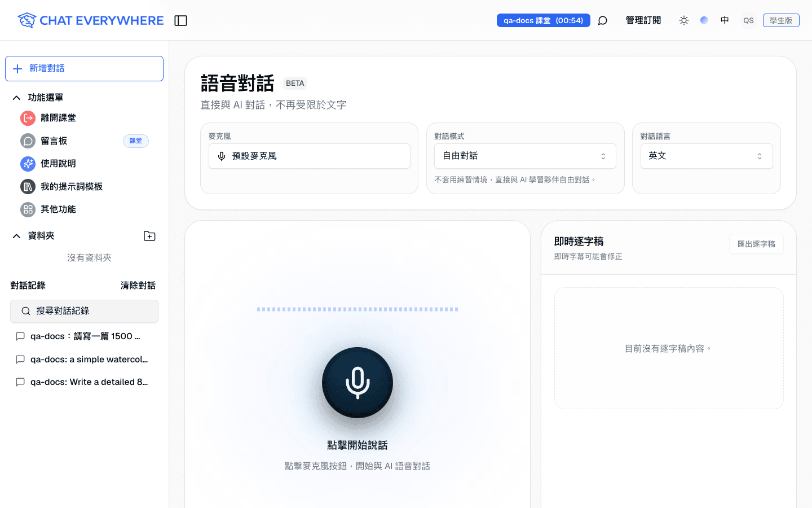Click the 課堂 tag beside 留言板

pyautogui.click(x=136, y=141)
